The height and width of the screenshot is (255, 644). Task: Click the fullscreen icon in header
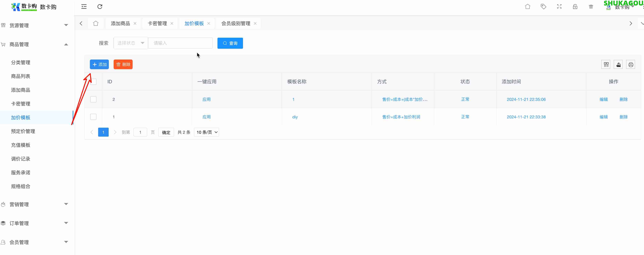[559, 7]
